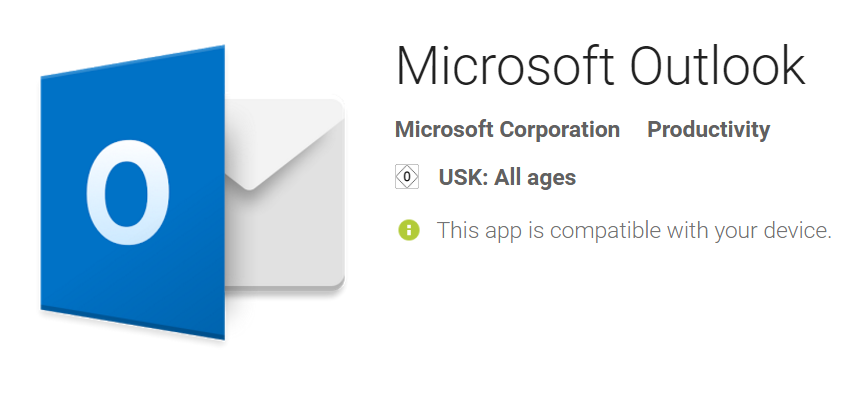The width and height of the screenshot is (858, 393).
Task: Open the Microsoft Corporation developer link
Action: 507,130
